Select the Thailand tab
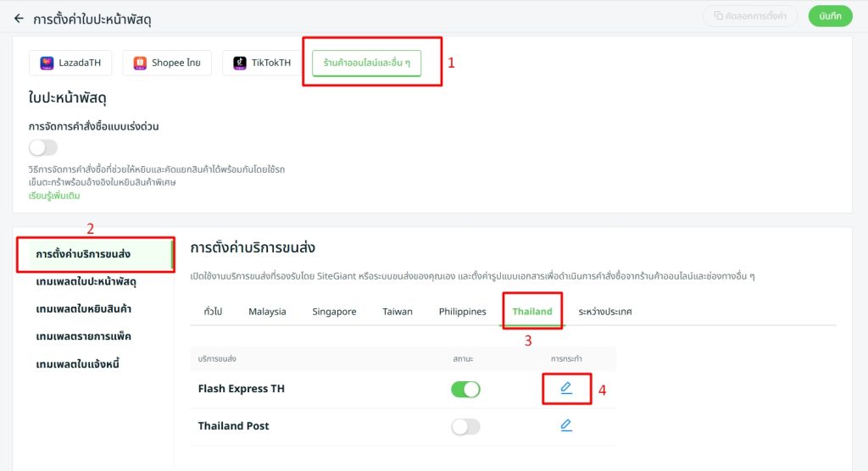868x471 pixels. [532, 312]
